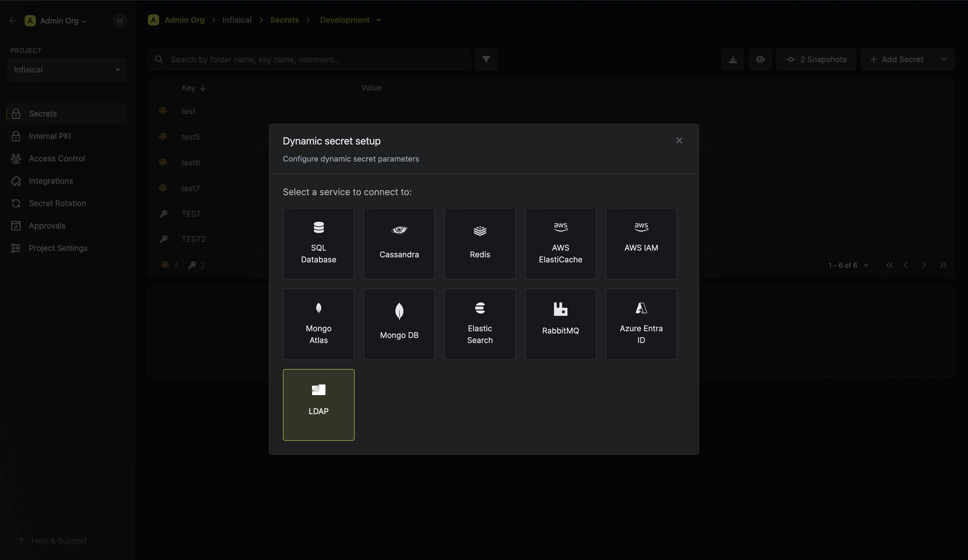Choose the Elastic Search tile

pos(480,324)
